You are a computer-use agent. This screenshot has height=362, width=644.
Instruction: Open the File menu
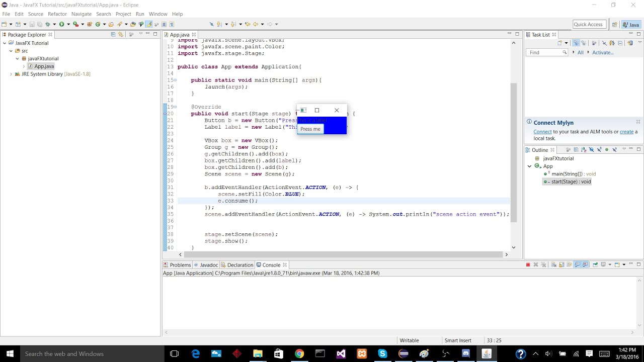(6, 14)
